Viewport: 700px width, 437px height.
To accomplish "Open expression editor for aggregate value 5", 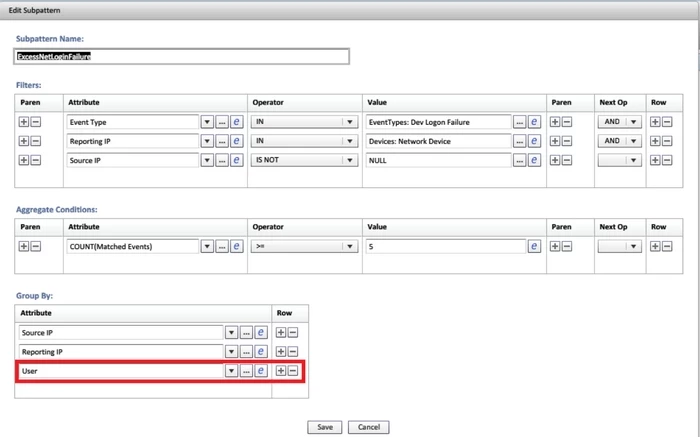I will [x=534, y=246].
